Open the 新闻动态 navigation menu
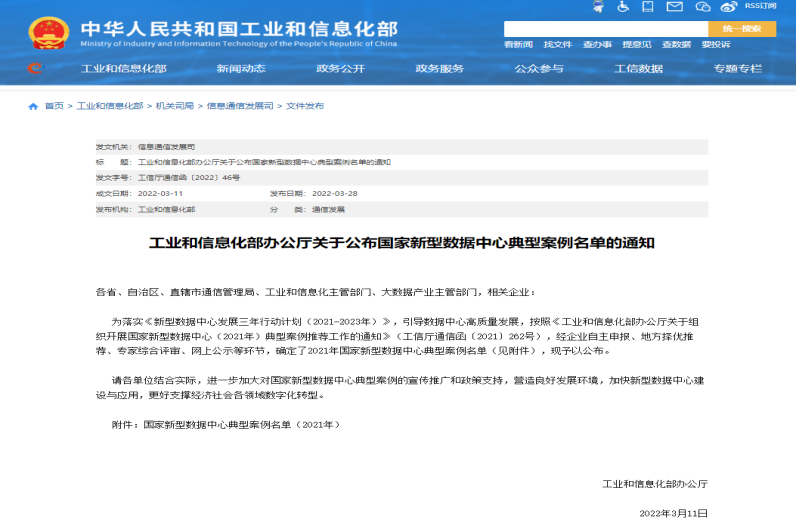 click(241, 69)
